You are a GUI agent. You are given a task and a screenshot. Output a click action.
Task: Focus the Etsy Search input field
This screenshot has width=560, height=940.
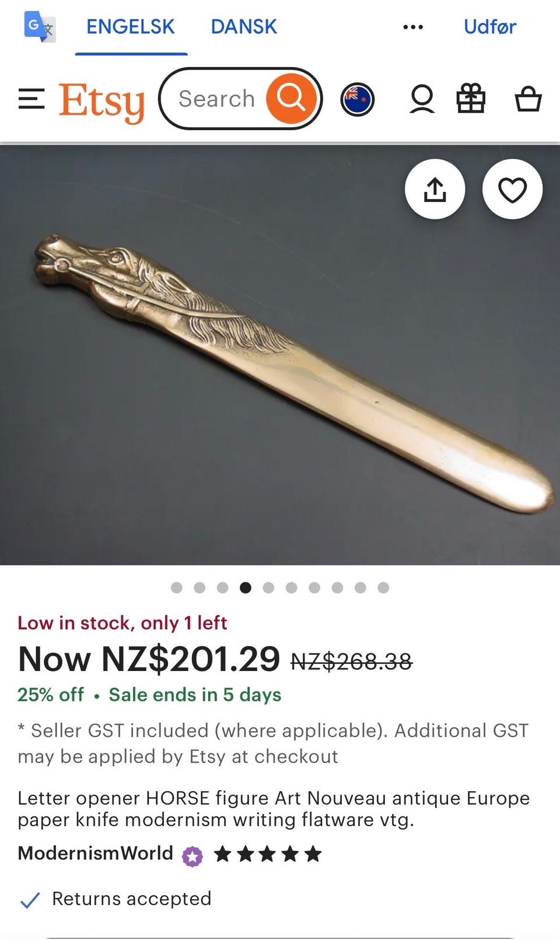pyautogui.click(x=216, y=99)
